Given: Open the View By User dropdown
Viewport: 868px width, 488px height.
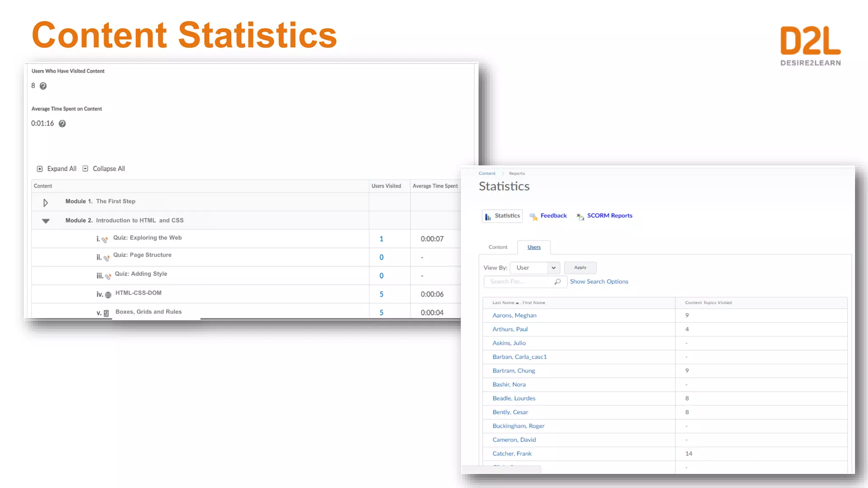Looking at the screenshot, I should click(535, 268).
